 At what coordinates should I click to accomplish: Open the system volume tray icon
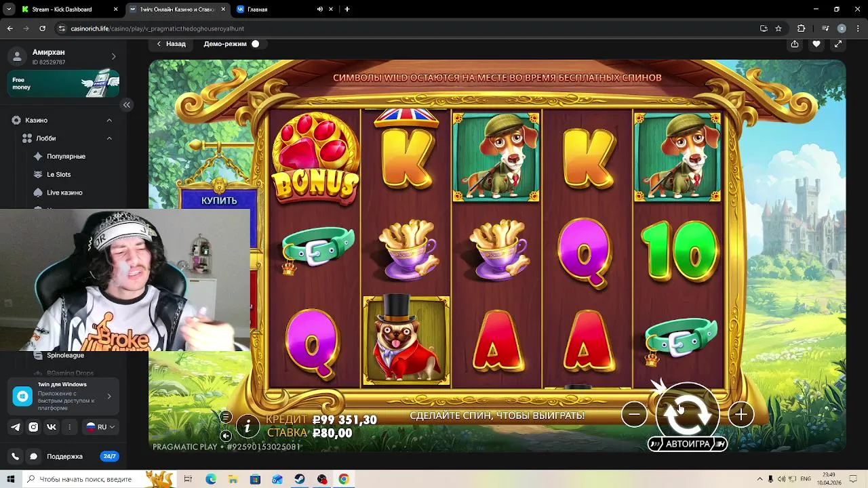tap(781, 479)
